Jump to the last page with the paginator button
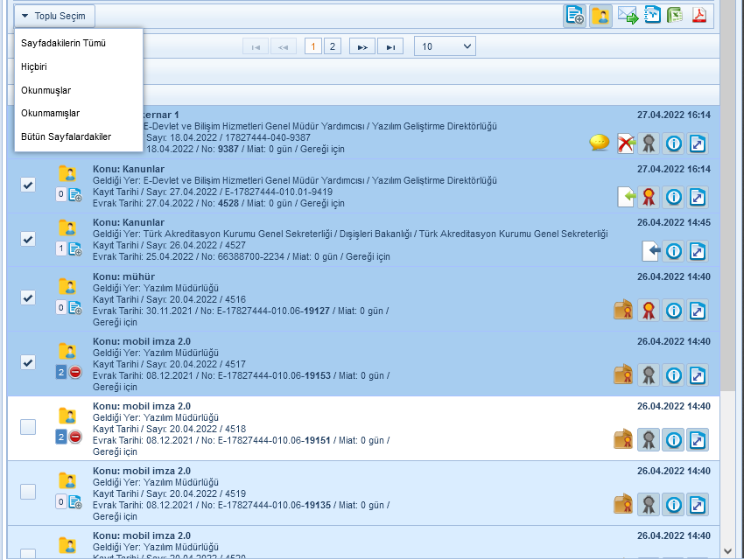744x560 pixels. 390,46
